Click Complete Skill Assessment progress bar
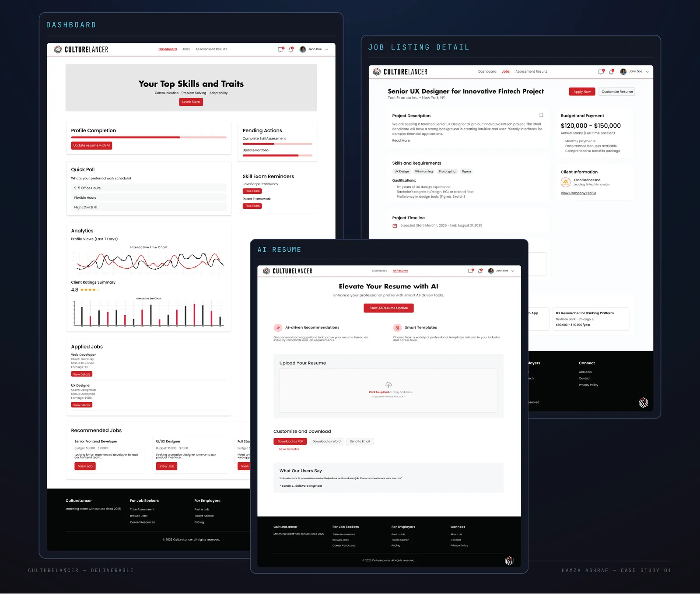700x594 pixels. tap(277, 144)
